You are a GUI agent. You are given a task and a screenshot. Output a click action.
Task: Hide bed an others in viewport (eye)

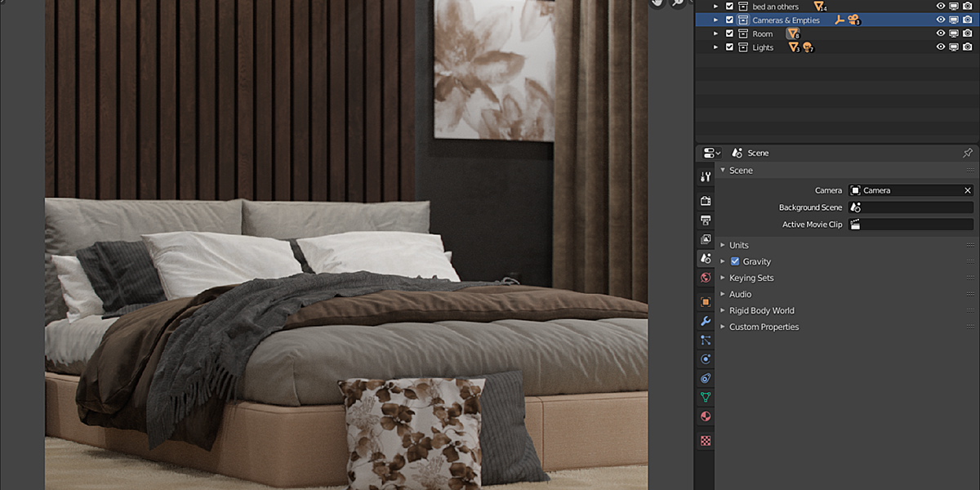click(x=941, y=7)
